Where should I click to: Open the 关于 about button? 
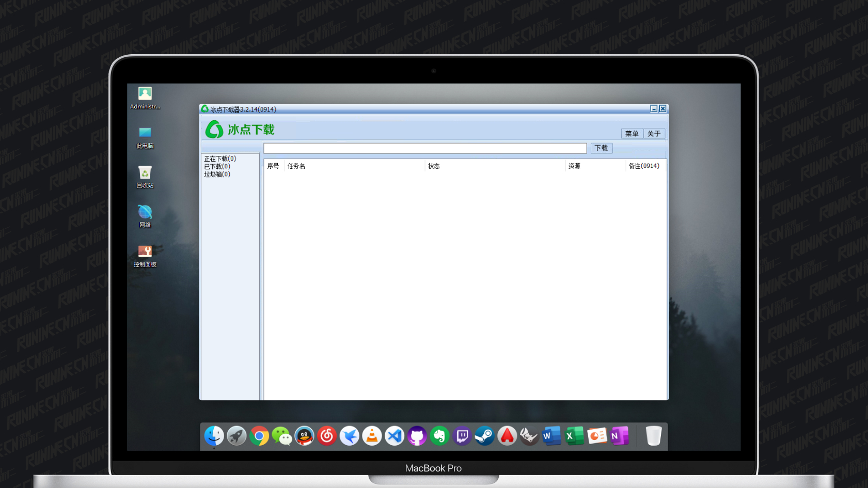coord(654,134)
